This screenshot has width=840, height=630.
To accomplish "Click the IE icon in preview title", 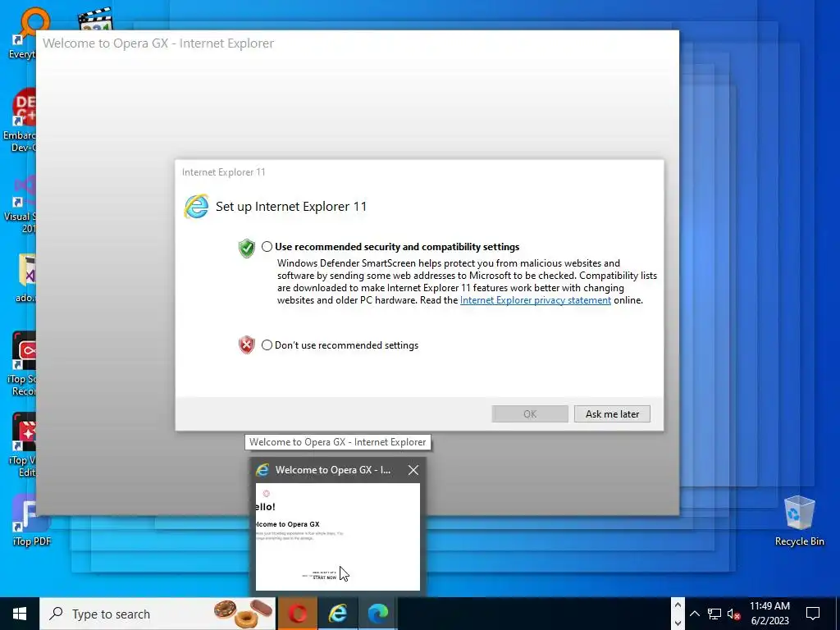I will pyautogui.click(x=262, y=470).
